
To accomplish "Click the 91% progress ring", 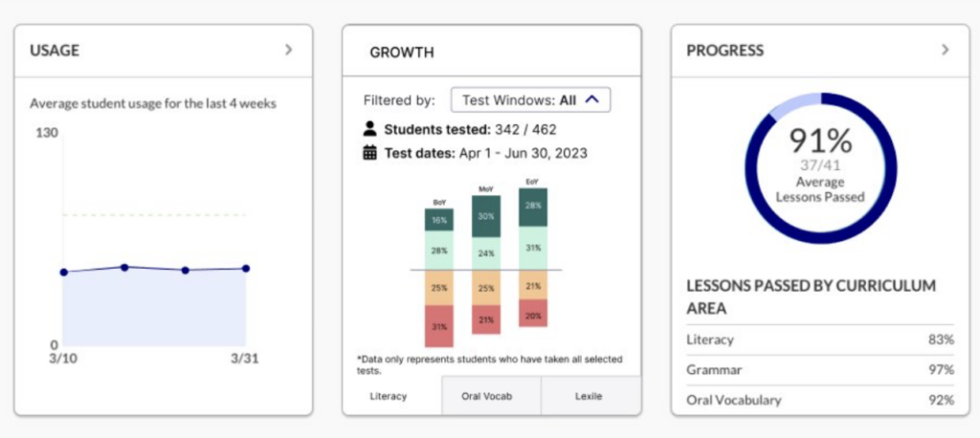I will pos(820,168).
